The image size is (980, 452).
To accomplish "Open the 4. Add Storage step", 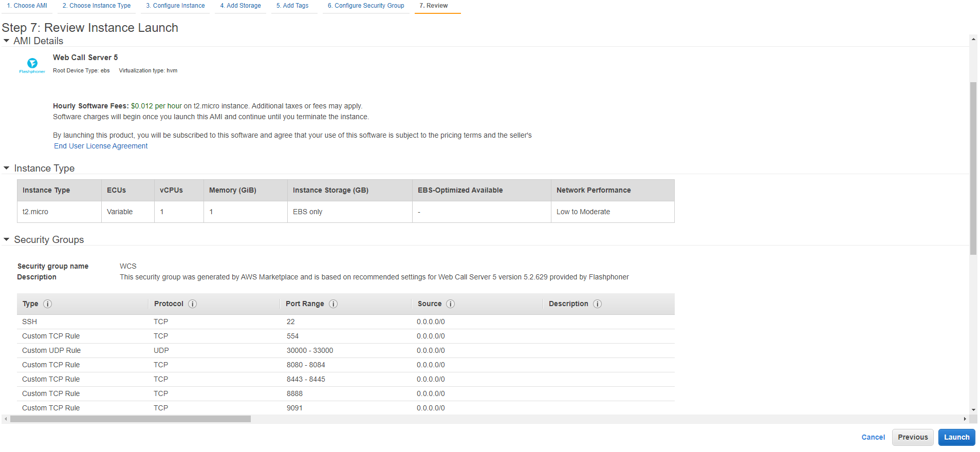I will pyautogui.click(x=241, y=6).
